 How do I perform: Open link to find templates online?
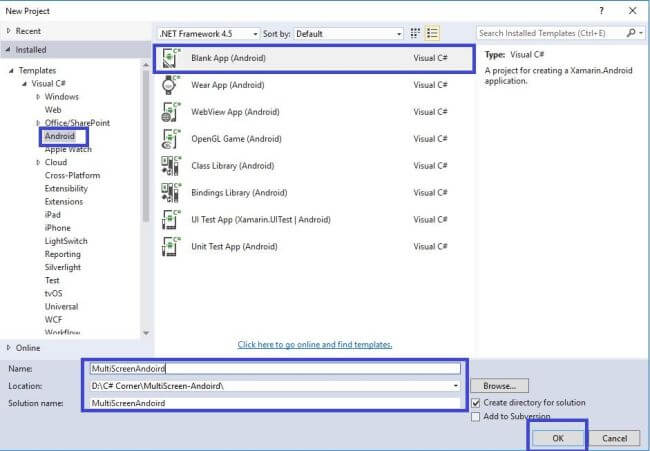click(x=315, y=344)
